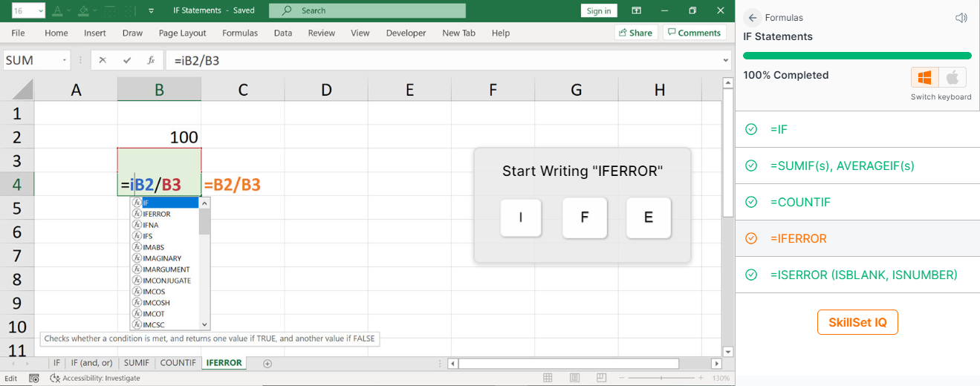Select IMABS in the autocomplete list
The image size is (980, 386).
point(165,247)
